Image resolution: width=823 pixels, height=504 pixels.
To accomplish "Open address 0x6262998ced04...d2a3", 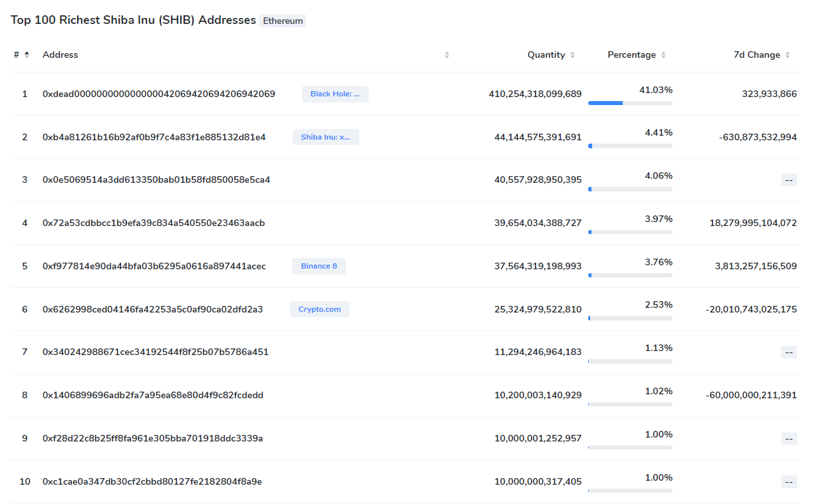I will tap(153, 309).
